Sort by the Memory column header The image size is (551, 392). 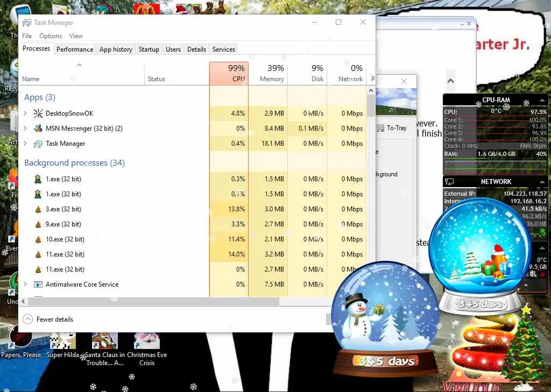(x=268, y=74)
